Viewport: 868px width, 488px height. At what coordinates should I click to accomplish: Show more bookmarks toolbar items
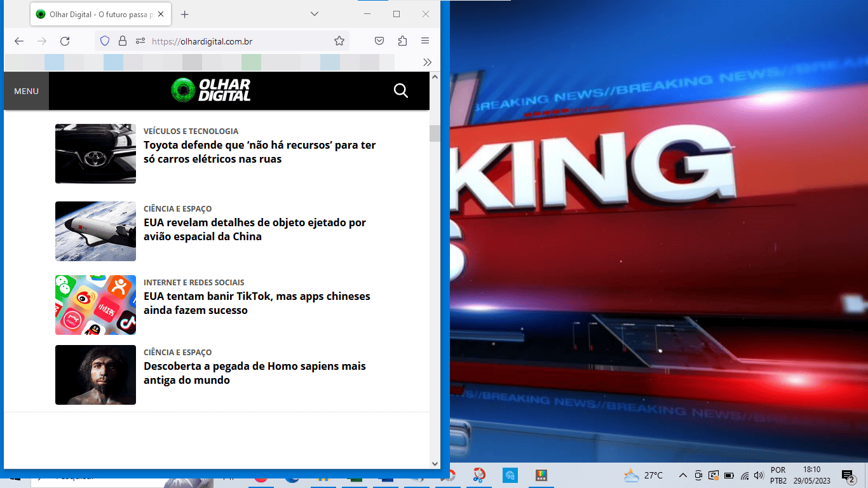pyautogui.click(x=427, y=62)
